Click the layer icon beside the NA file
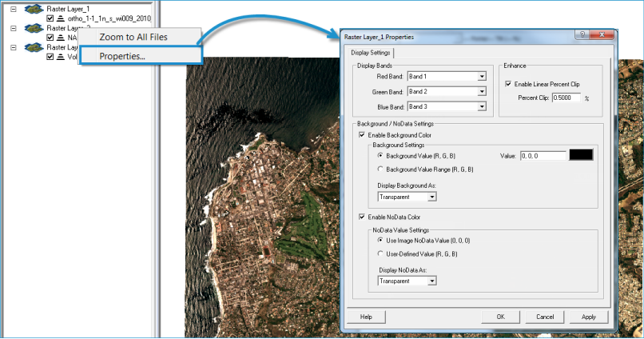The width and height of the screenshot is (644, 339). click(x=61, y=38)
